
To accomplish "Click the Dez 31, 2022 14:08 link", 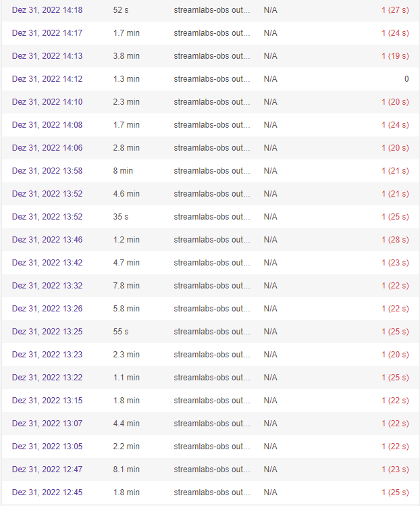I will click(47, 125).
